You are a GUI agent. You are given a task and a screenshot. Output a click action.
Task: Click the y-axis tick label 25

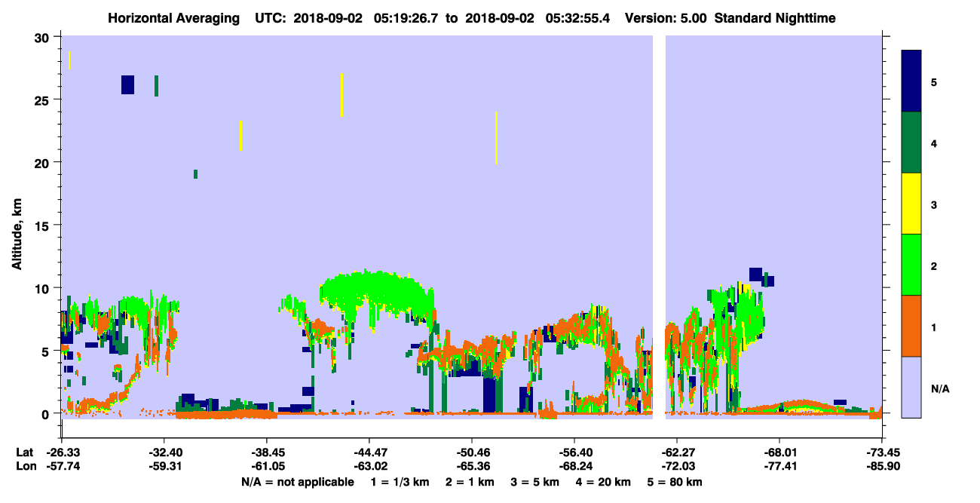tap(43, 100)
